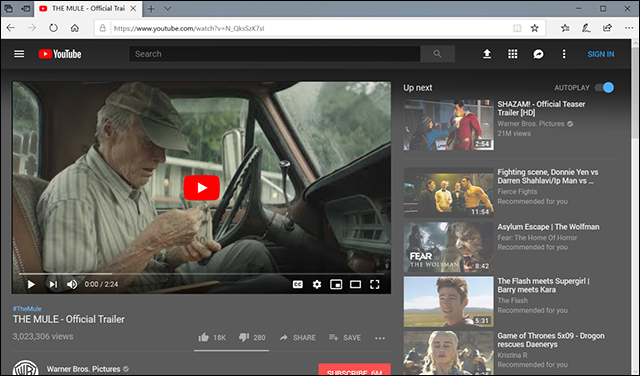
Task: Click the SIGN IN link
Action: pyautogui.click(x=600, y=54)
